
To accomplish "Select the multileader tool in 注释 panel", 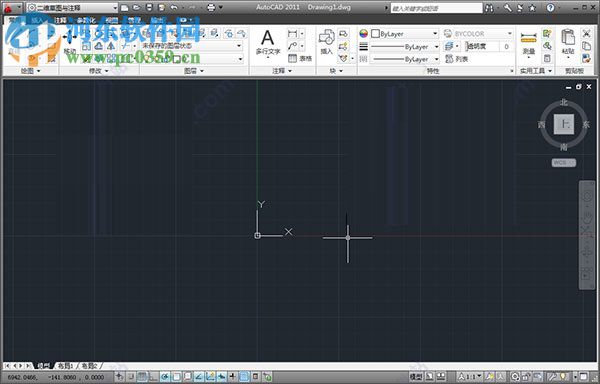I will click(293, 46).
